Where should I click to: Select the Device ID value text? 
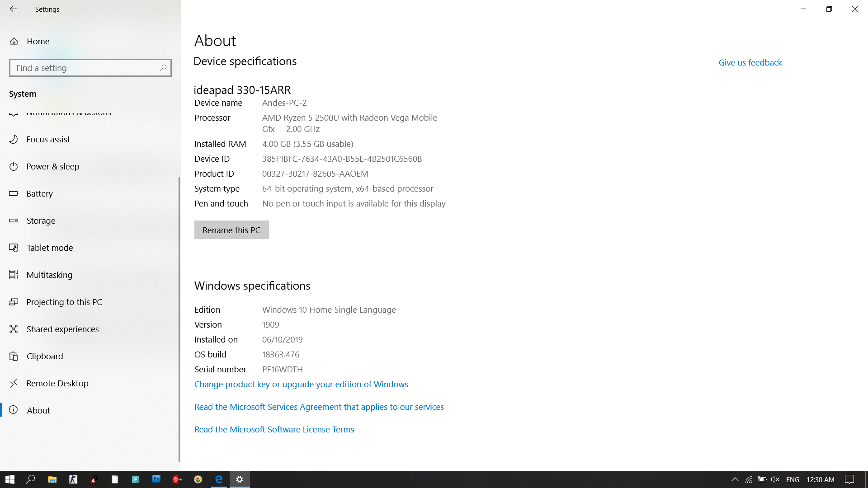(x=342, y=159)
